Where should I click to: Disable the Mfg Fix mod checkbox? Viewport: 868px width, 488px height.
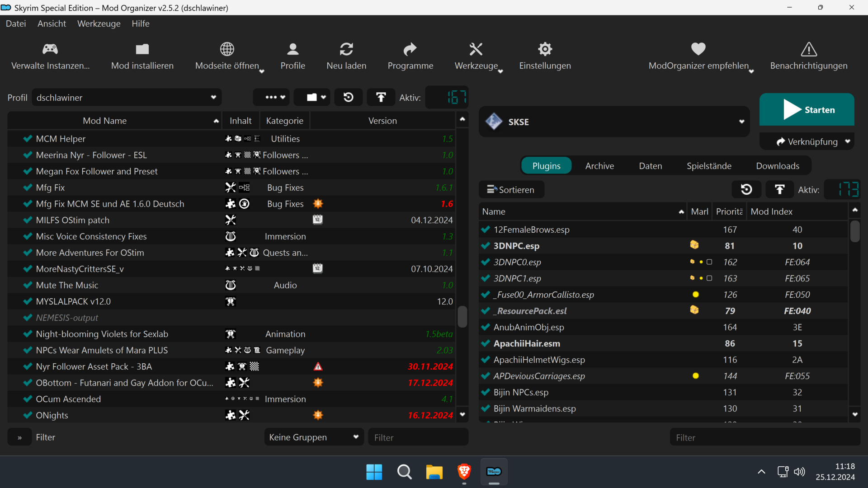28,188
